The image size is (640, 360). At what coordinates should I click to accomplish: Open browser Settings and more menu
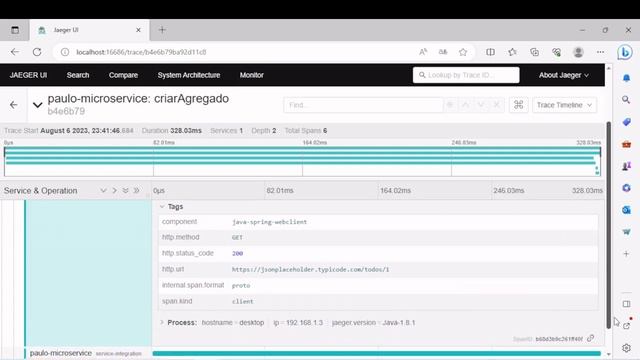[600, 52]
